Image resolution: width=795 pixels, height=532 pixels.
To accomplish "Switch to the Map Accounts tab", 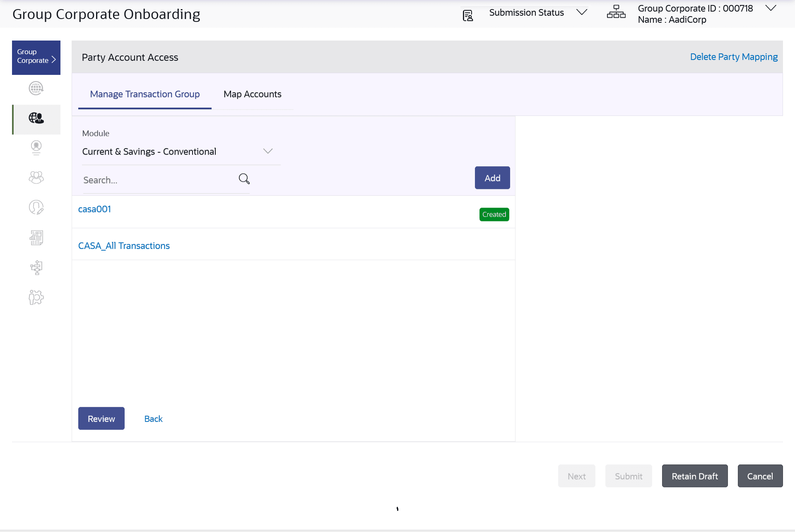I will [x=252, y=94].
